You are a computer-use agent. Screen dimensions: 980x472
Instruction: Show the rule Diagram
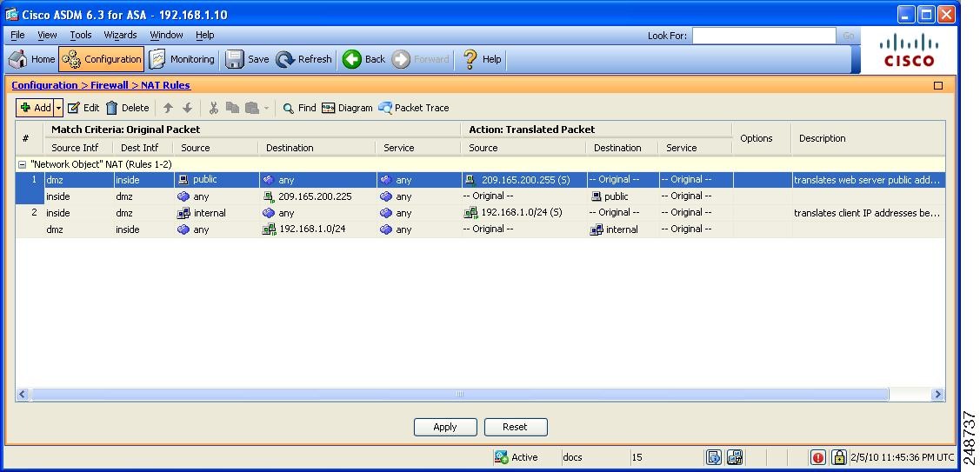click(347, 108)
